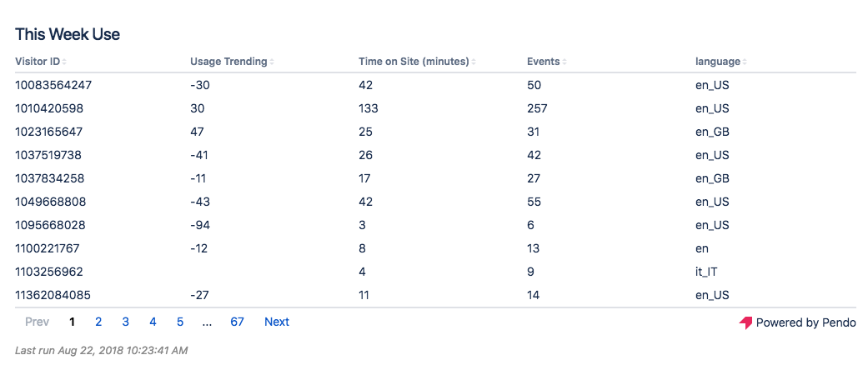Click visitor ID 1103256962

[x=49, y=272]
